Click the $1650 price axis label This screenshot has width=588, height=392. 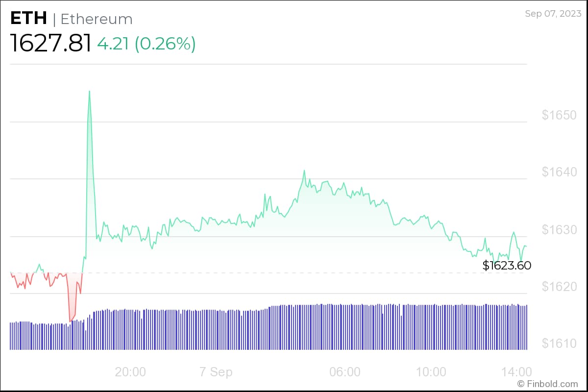point(559,116)
